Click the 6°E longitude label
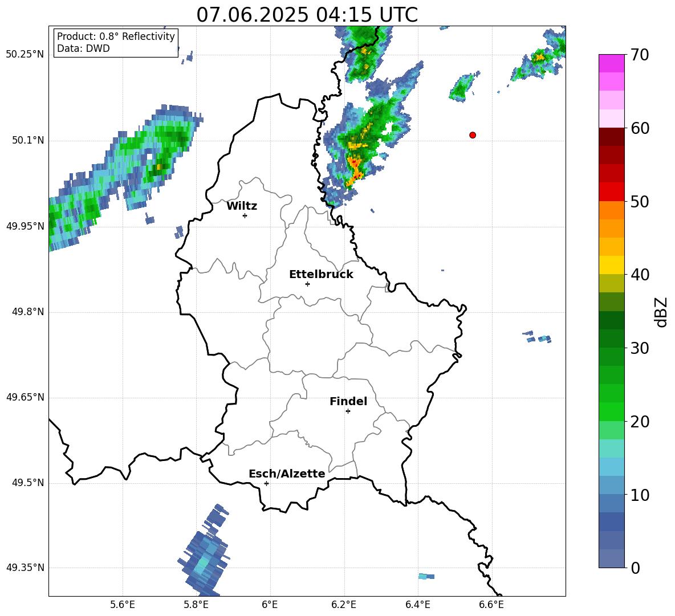The image size is (675, 616). (270, 605)
